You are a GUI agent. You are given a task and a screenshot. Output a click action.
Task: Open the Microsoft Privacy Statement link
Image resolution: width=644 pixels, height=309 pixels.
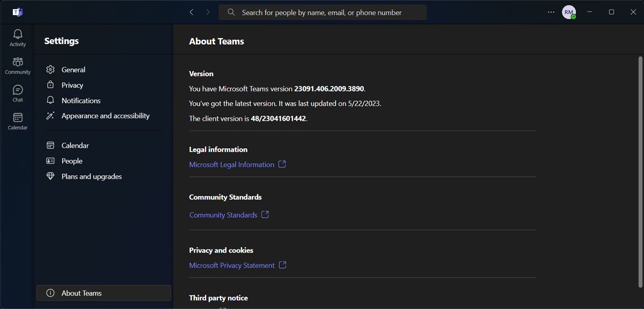(232, 265)
